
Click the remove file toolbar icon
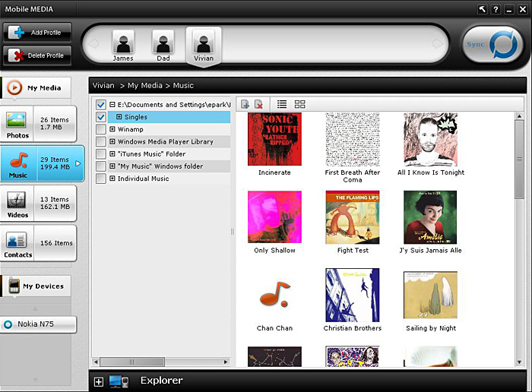pos(258,104)
